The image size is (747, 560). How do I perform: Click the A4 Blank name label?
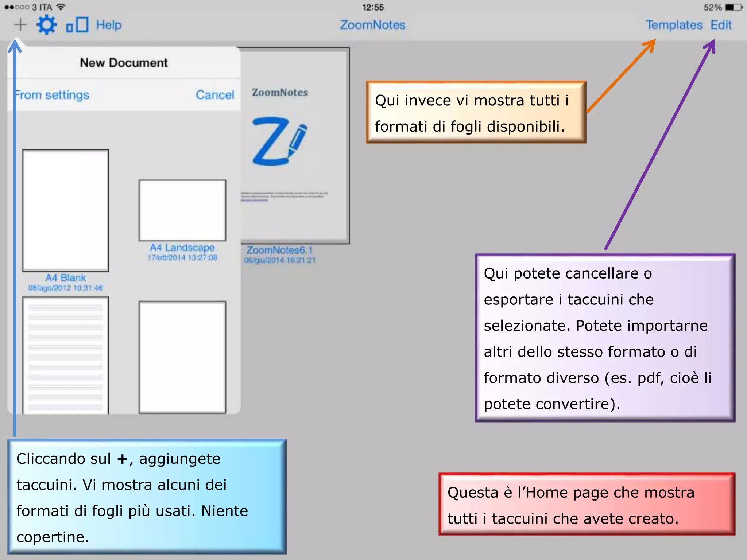[x=66, y=278]
